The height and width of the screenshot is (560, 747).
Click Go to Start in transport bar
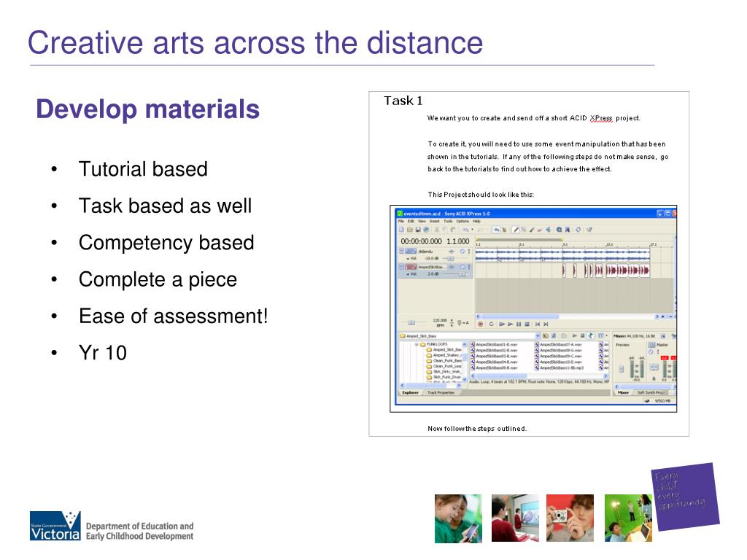[538, 324]
